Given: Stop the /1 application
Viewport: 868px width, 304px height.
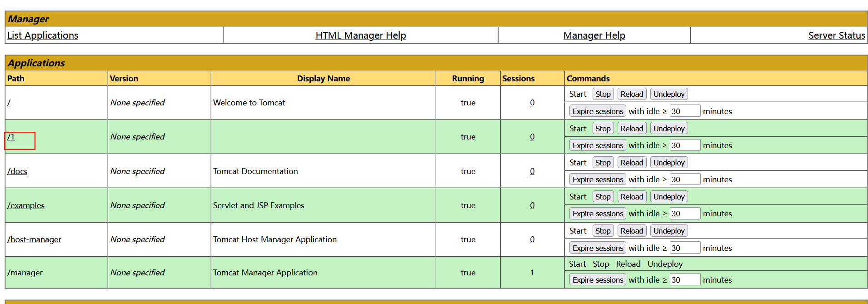Looking at the screenshot, I should point(603,129).
